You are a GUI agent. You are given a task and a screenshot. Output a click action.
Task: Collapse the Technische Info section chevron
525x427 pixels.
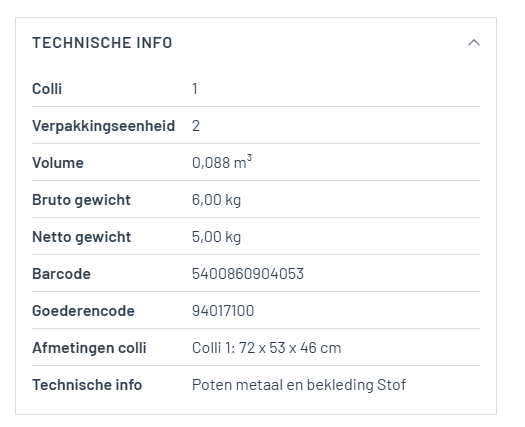(474, 43)
